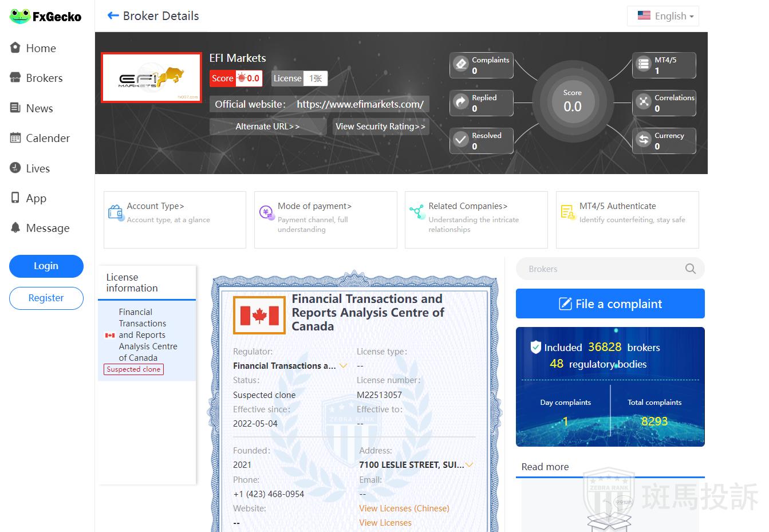Click the Replied arrow icon
This screenshot has height=532, width=769.
(461, 102)
